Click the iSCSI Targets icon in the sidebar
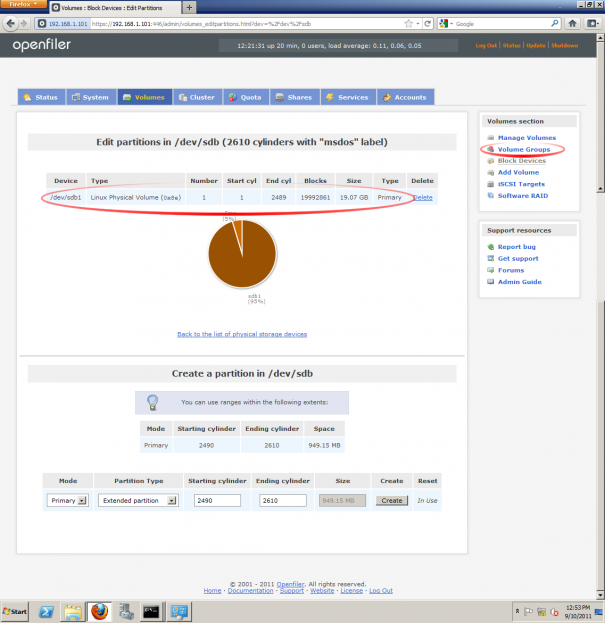The width and height of the screenshot is (605, 623). tap(491, 184)
